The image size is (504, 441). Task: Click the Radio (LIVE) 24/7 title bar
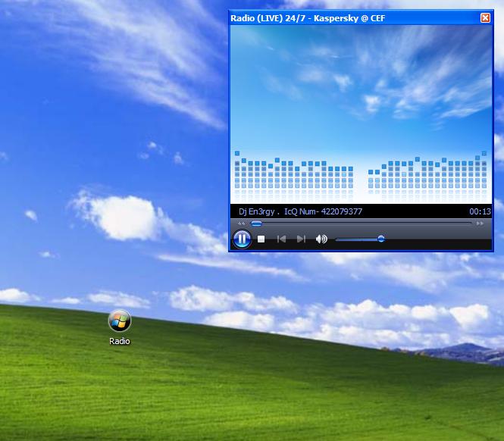point(361,18)
